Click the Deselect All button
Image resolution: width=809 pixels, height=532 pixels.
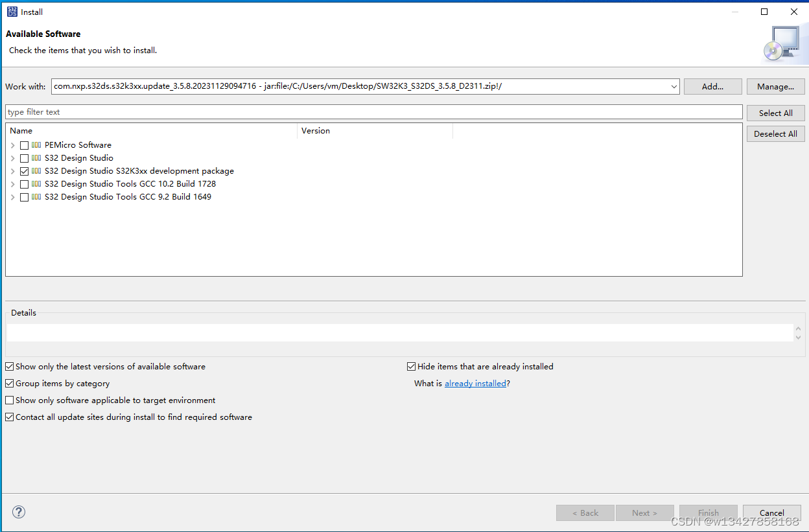coord(776,133)
